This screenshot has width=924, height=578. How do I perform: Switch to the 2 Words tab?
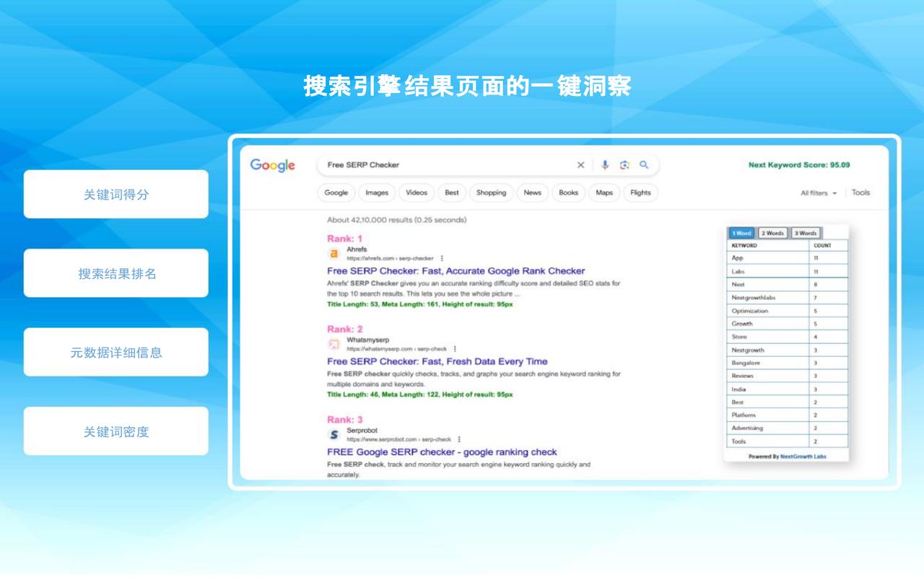click(772, 233)
